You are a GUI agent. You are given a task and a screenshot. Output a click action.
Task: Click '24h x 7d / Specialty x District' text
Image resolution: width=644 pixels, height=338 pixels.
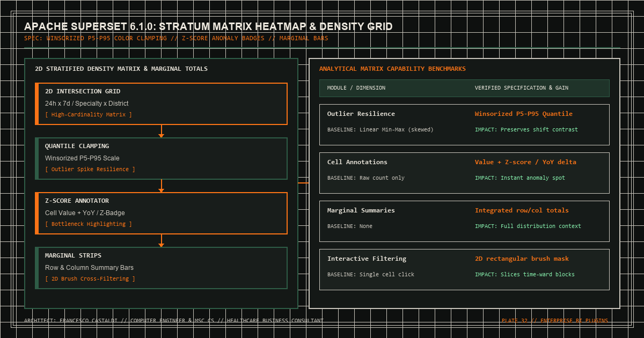pos(87,104)
